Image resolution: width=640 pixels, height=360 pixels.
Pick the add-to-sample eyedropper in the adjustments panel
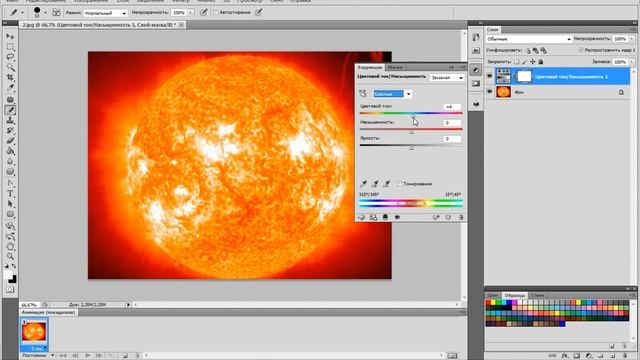[x=375, y=184]
